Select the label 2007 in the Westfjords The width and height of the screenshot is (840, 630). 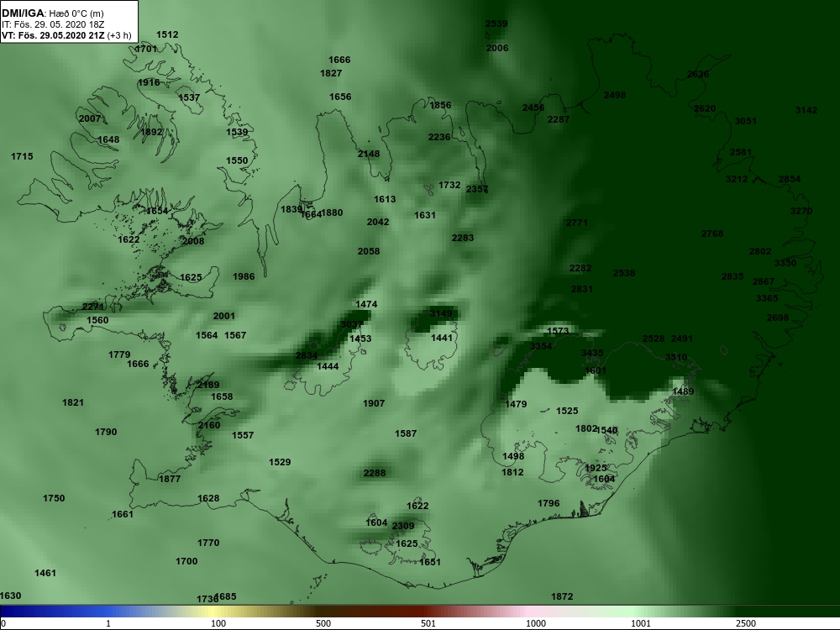(90, 119)
